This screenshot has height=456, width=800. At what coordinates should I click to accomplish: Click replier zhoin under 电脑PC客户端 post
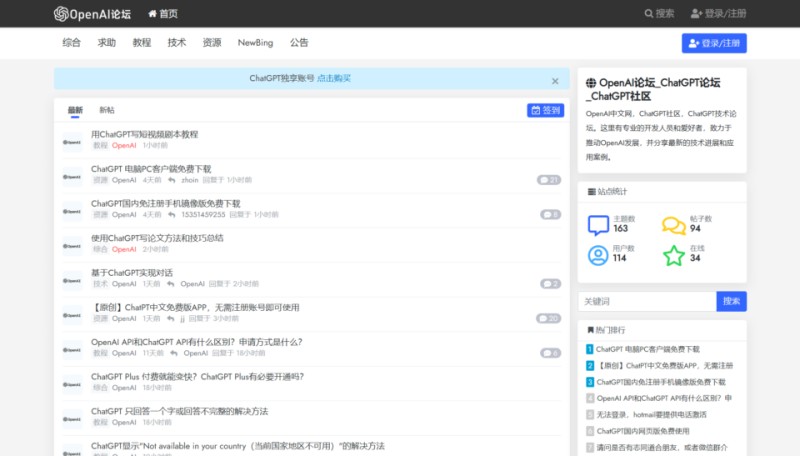point(189,181)
